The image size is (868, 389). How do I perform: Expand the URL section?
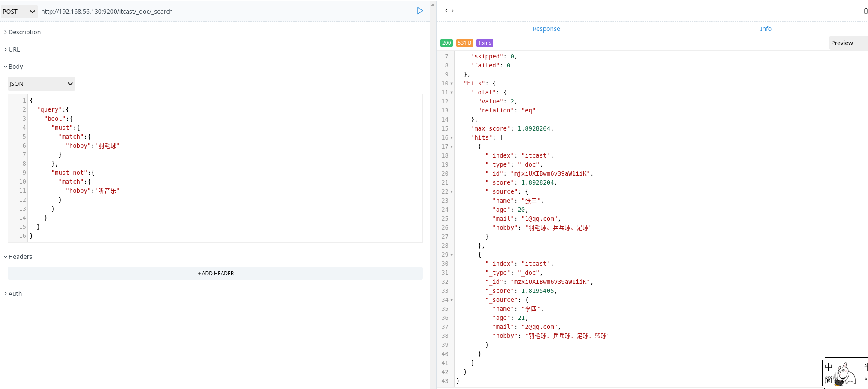(14, 49)
